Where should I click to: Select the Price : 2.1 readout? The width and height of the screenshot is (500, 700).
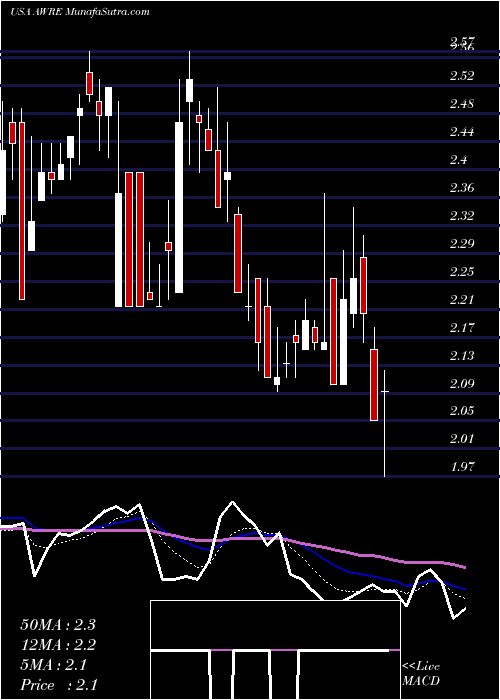point(58,685)
